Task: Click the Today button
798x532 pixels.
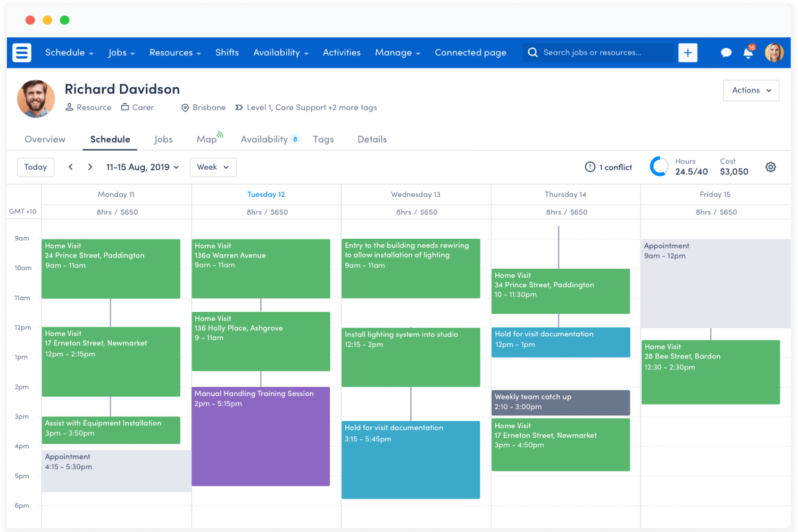Action: click(x=36, y=167)
